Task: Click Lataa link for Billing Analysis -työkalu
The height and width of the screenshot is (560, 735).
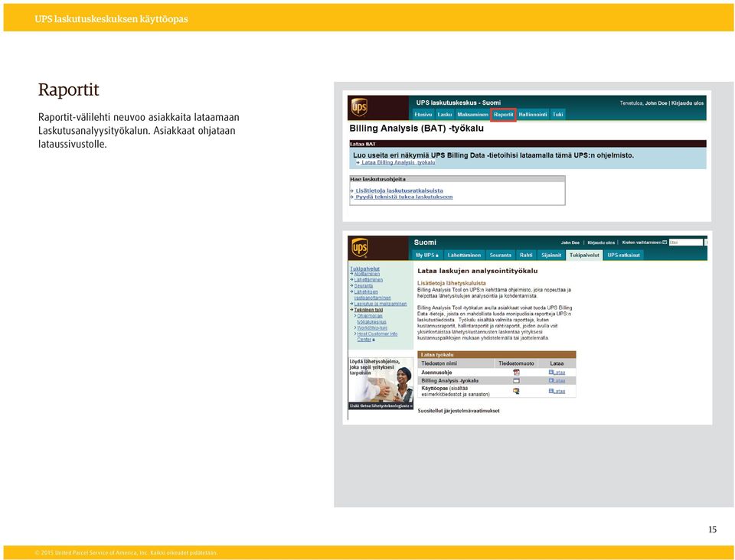Action: [x=557, y=381]
